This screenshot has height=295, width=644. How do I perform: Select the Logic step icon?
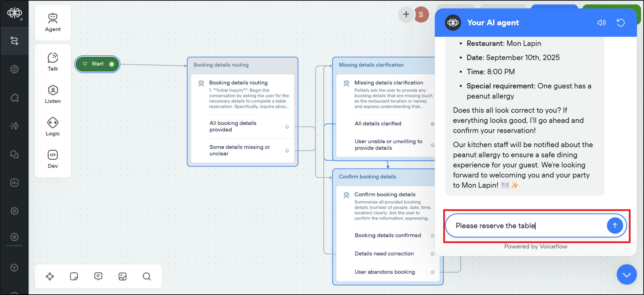(x=53, y=126)
